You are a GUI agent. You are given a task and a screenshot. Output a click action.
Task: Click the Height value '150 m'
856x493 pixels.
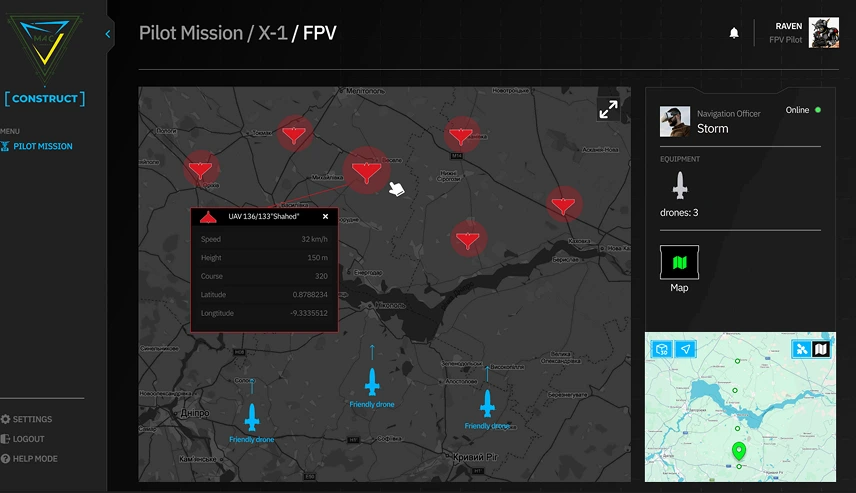[x=317, y=258]
